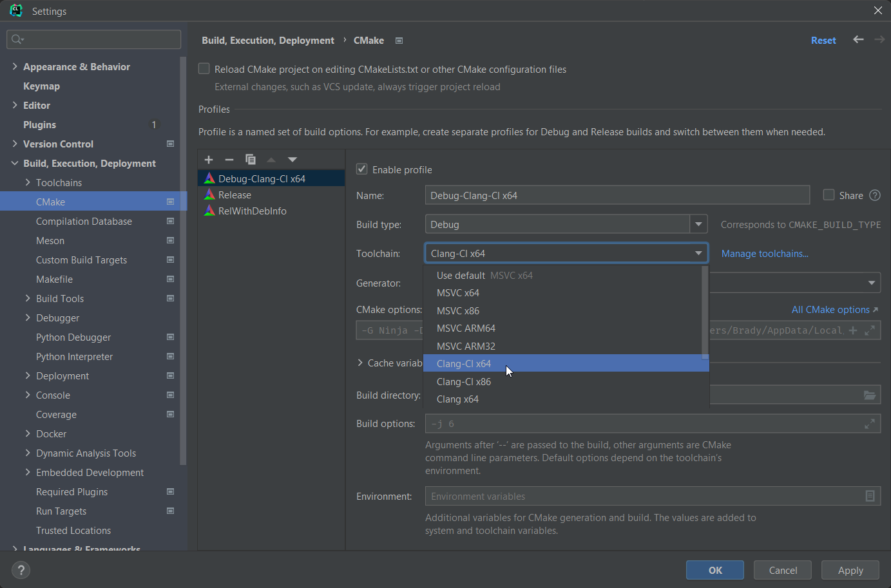
Task: Click toolchain dropdown list scrollbar
Action: tap(705, 312)
